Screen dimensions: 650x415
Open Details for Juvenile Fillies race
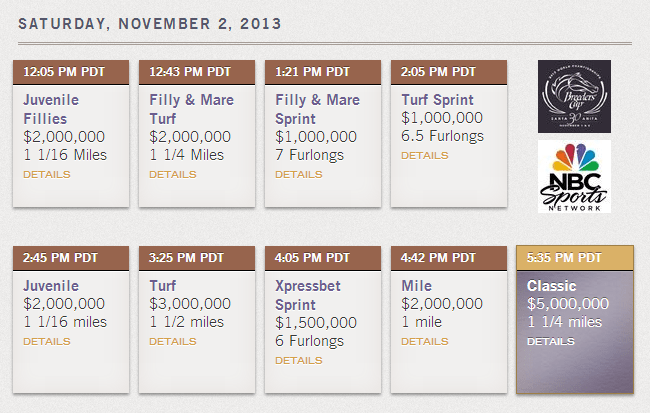[47, 174]
